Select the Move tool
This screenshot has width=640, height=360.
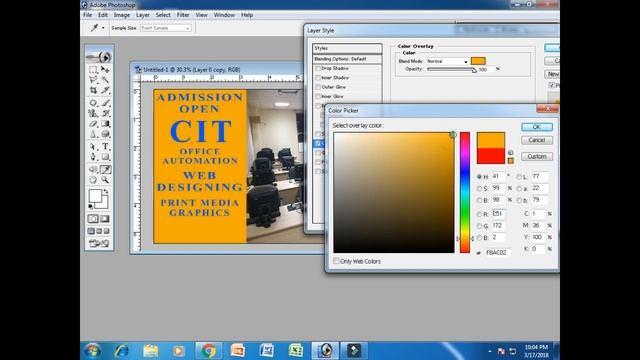coord(105,69)
